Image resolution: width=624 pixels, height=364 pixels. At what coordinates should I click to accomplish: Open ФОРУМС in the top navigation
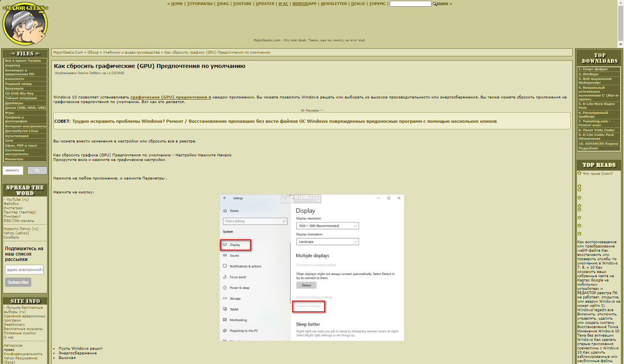(378, 4)
